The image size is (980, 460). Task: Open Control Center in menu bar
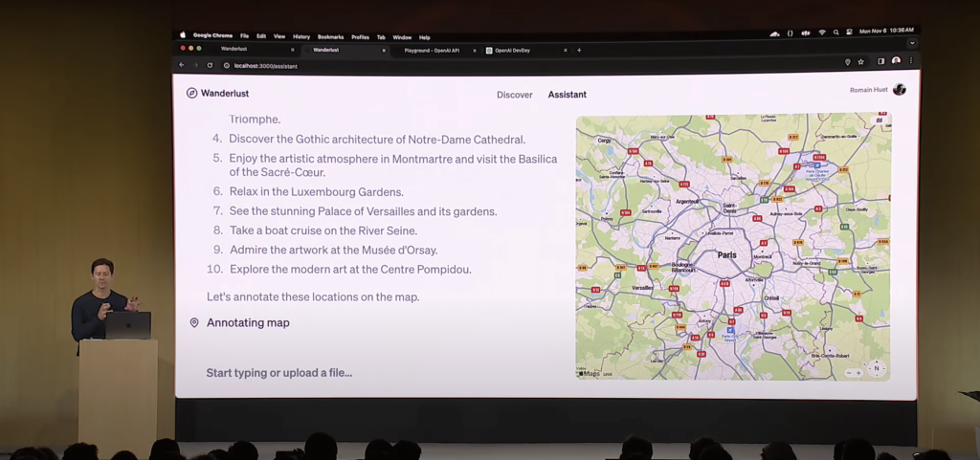point(850,32)
